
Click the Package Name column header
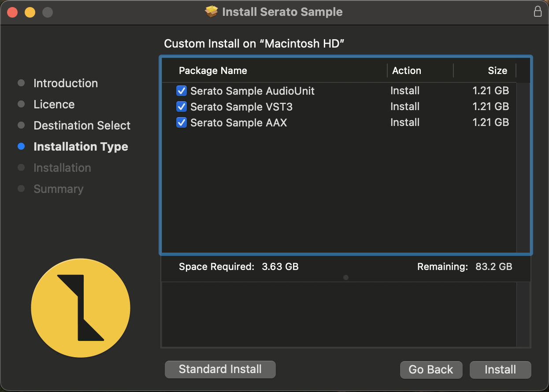[213, 70]
